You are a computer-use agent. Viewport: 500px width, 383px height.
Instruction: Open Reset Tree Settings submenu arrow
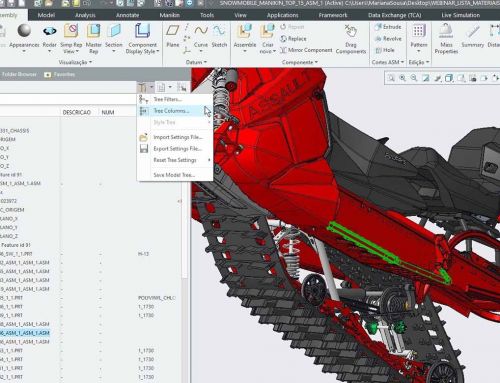coord(209,160)
